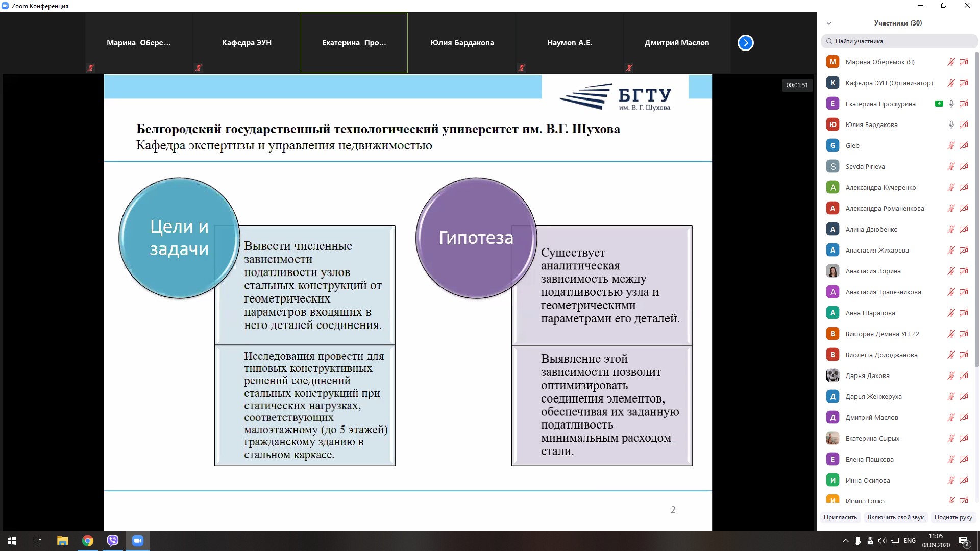Collapse participants panel with top chevron

click(829, 23)
